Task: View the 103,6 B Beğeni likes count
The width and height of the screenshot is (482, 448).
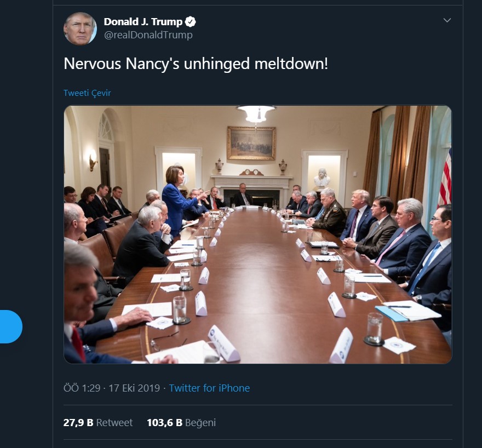Action: click(164, 422)
